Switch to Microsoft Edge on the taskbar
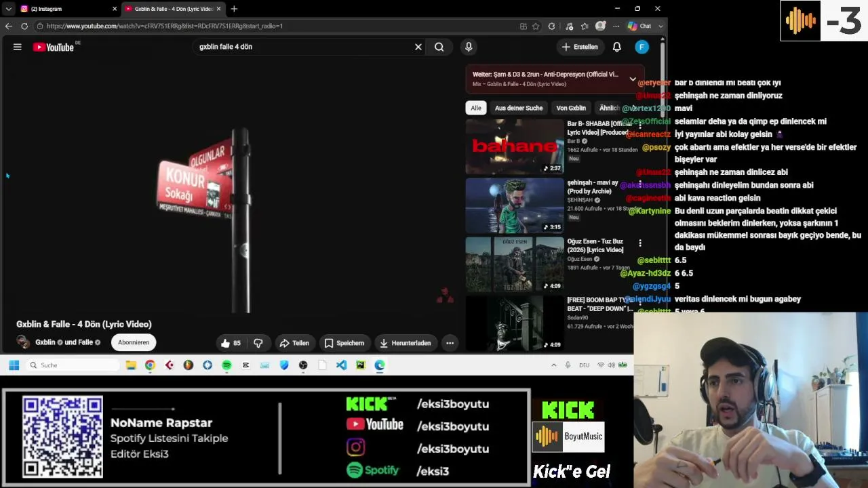 tap(380, 365)
